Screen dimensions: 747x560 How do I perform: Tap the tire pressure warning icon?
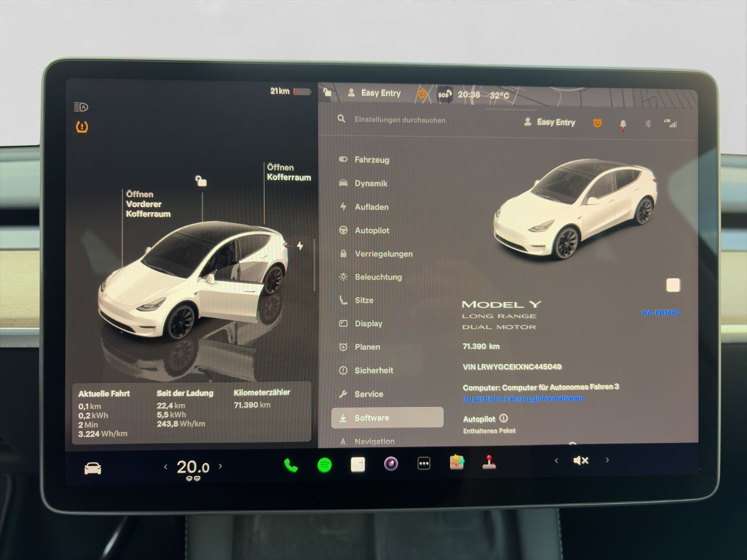[82, 126]
